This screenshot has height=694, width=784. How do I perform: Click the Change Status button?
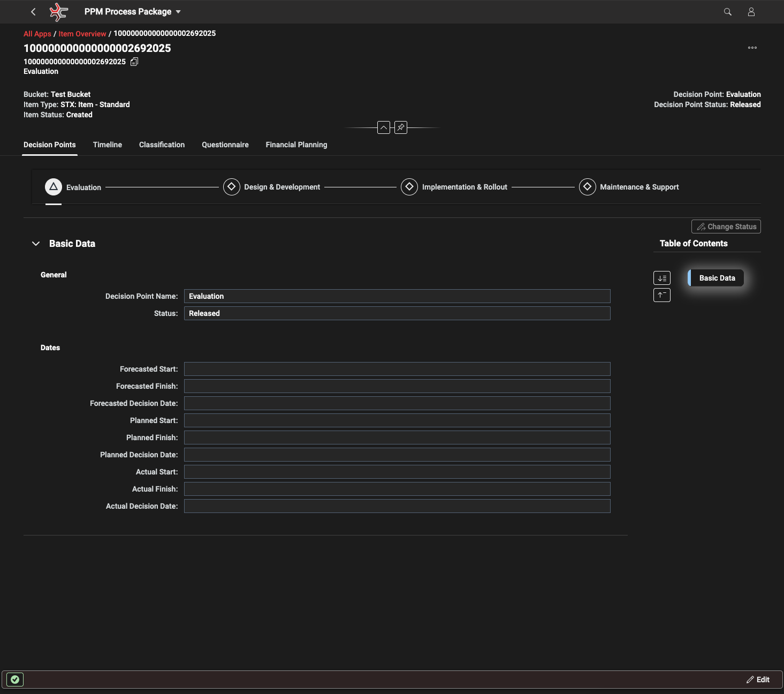click(726, 227)
